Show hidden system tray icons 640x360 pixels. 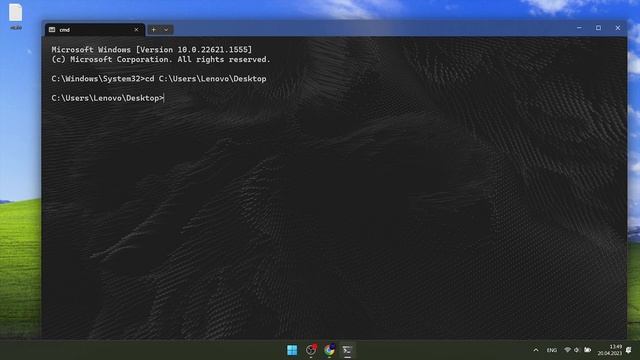click(x=536, y=350)
